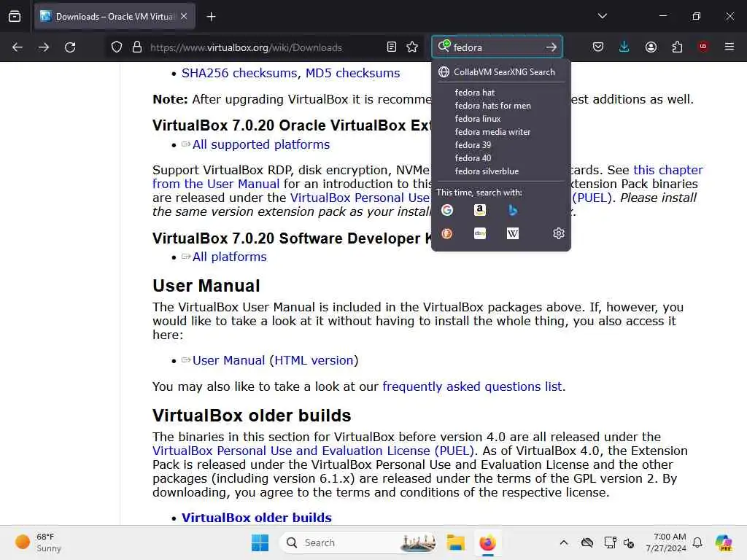Show hidden system tray icons
The height and width of the screenshot is (560, 747).
(x=564, y=542)
